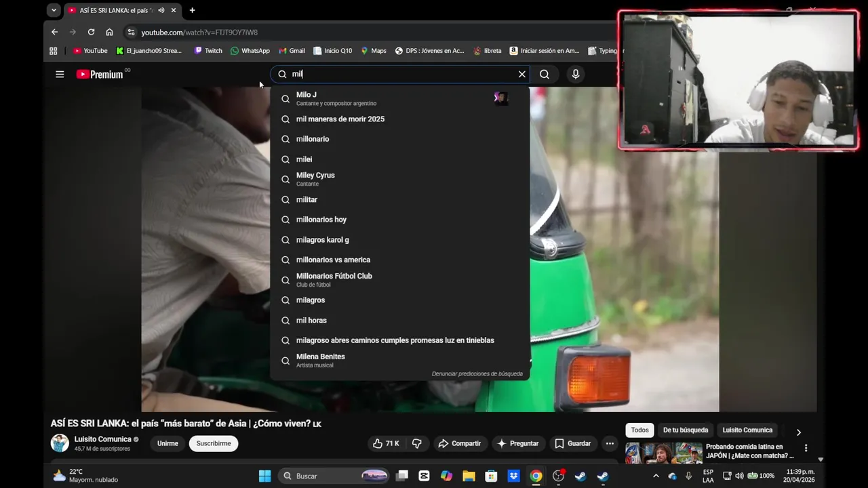
Task: Open the DPS Jóvenes en Acción bookmark
Action: tap(429, 51)
